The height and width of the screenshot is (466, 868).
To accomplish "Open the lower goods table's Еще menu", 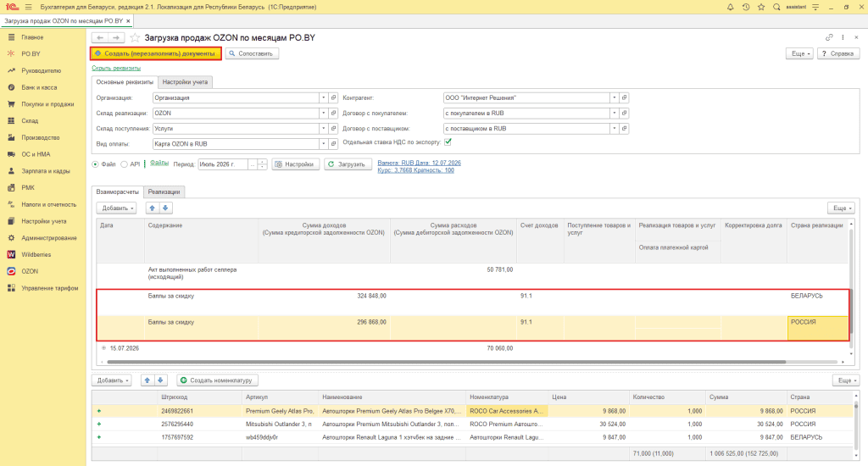I will pyautogui.click(x=847, y=380).
